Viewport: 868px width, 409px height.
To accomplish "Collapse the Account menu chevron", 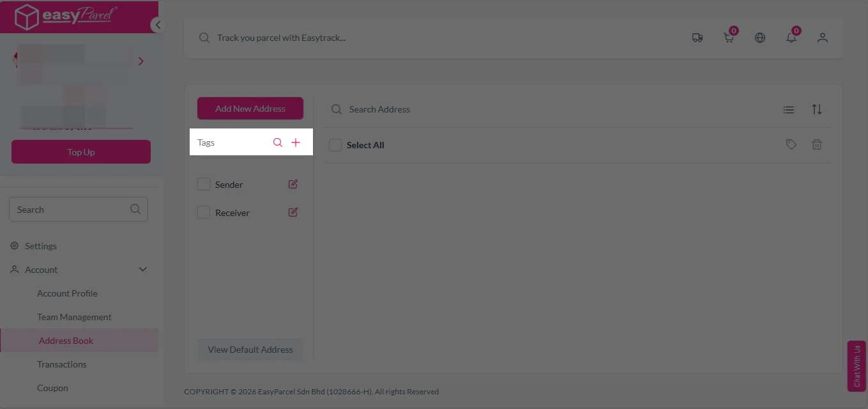I will [x=142, y=269].
